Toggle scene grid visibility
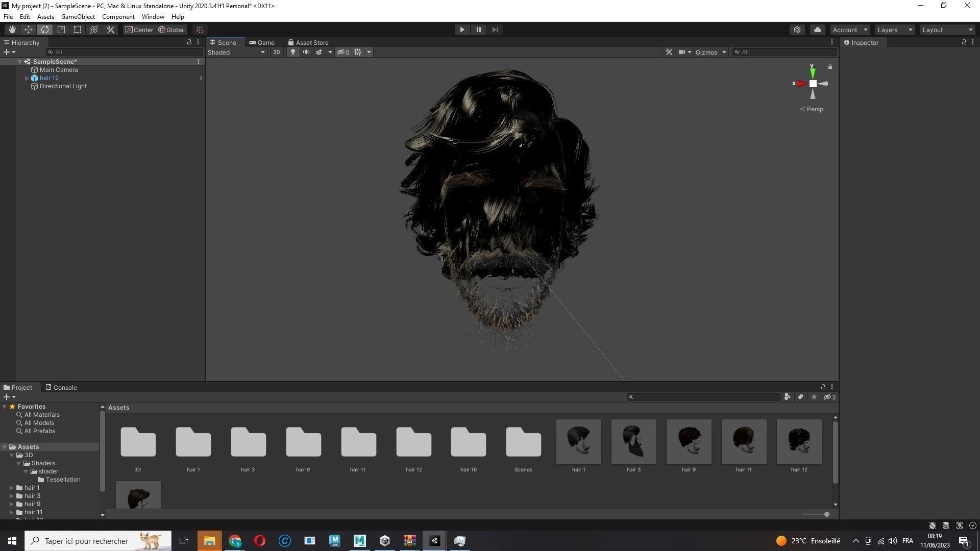Image resolution: width=980 pixels, height=551 pixels. click(358, 52)
